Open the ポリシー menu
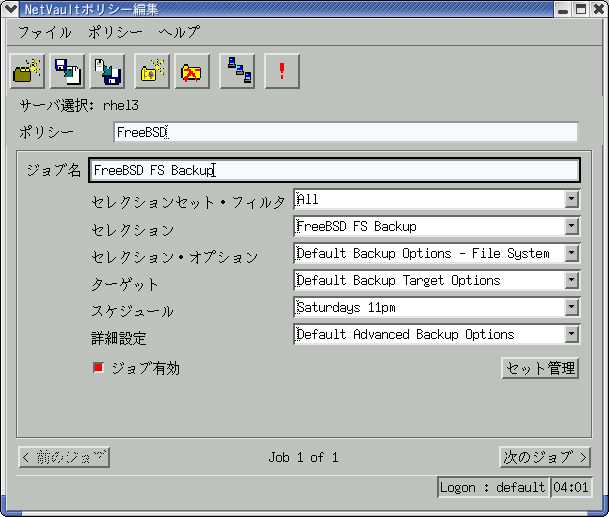 point(115,32)
